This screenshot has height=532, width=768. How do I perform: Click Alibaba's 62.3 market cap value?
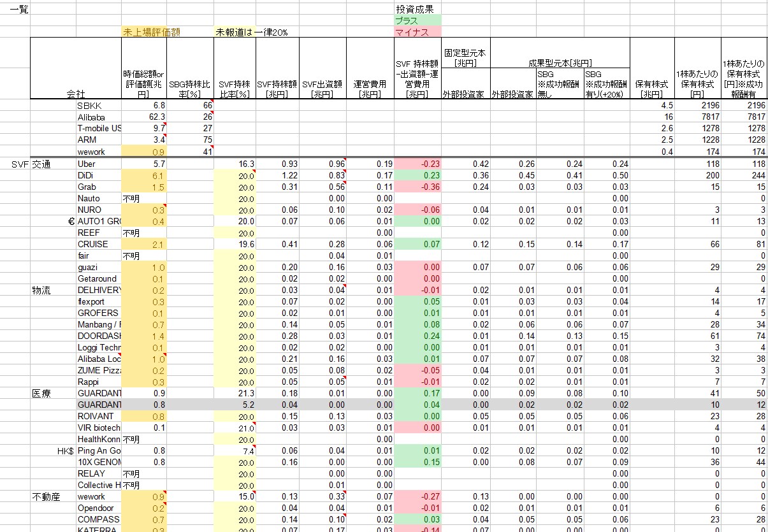tap(144, 117)
